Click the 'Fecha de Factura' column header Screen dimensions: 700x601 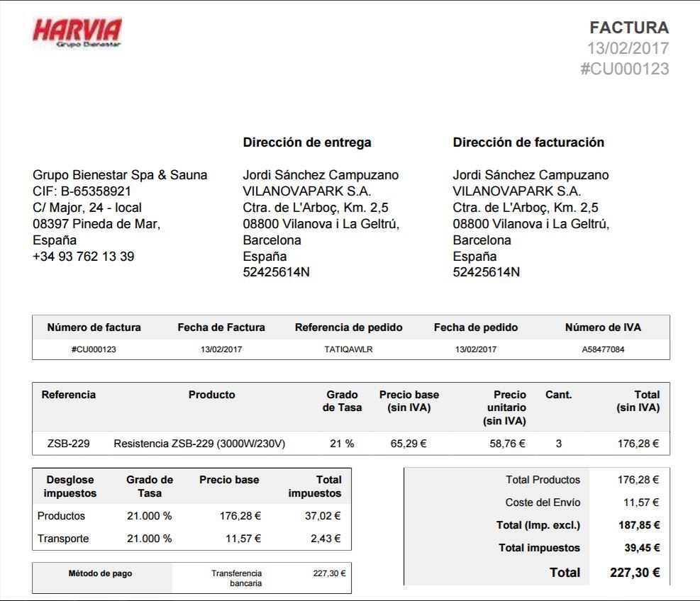(221, 327)
